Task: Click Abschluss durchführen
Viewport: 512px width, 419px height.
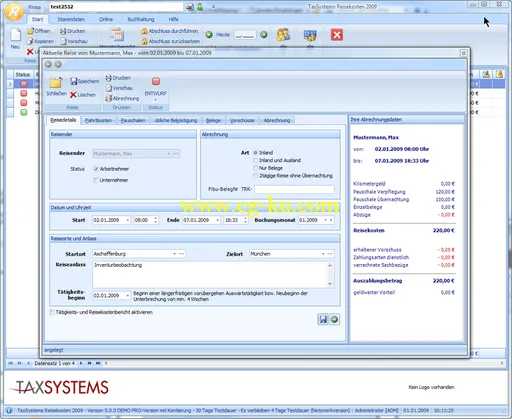Action: click(x=169, y=31)
